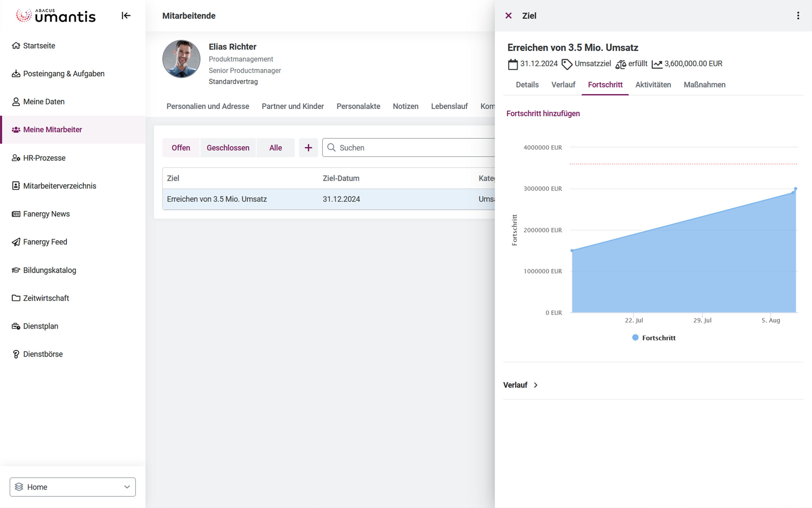The width and height of the screenshot is (812, 508).
Task: Click the Startseite house icon
Action: coord(16,46)
